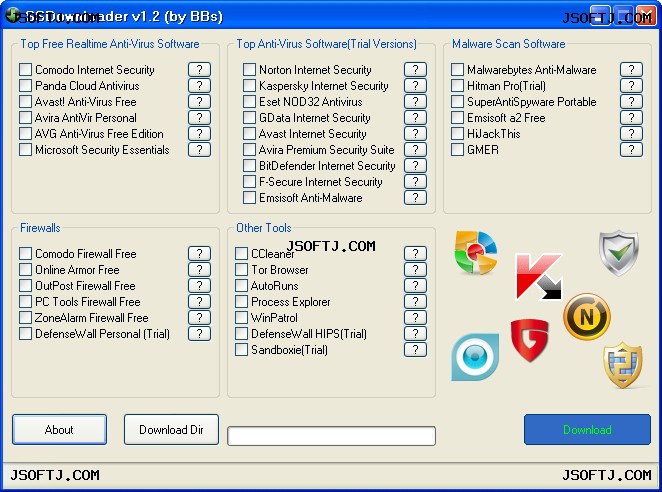Open help for Comodo Firewall Free
662x492 pixels.
click(199, 253)
